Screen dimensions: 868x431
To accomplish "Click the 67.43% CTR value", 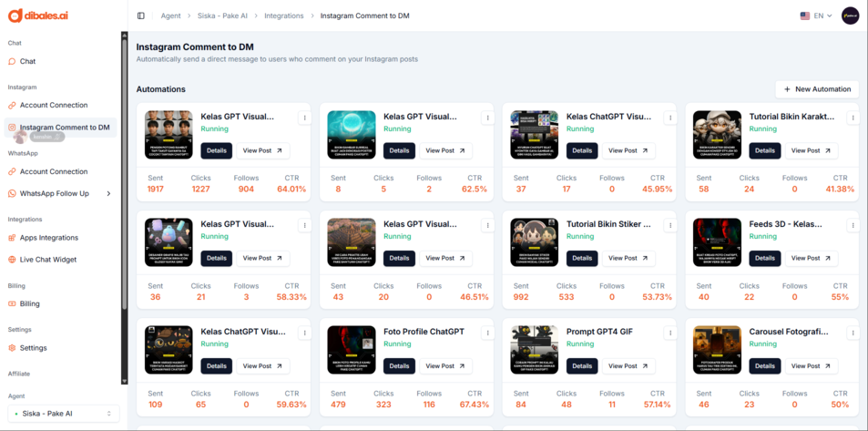I will pyautogui.click(x=475, y=405).
